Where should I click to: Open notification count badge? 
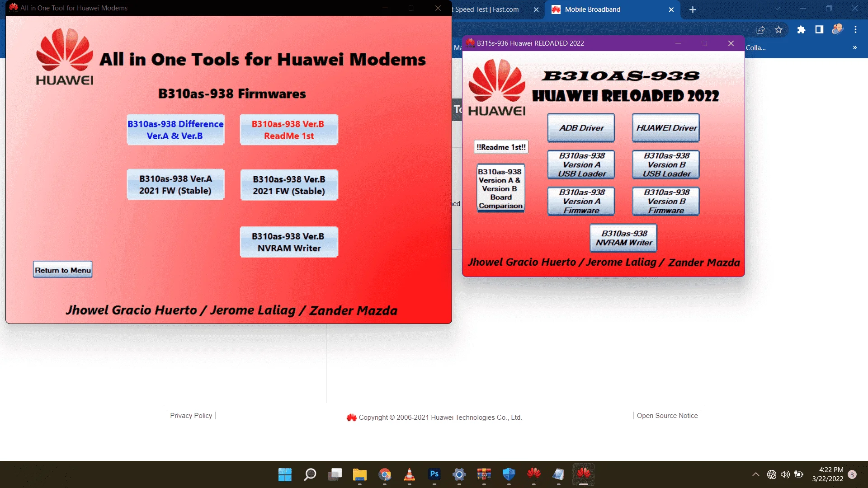pyautogui.click(x=852, y=474)
